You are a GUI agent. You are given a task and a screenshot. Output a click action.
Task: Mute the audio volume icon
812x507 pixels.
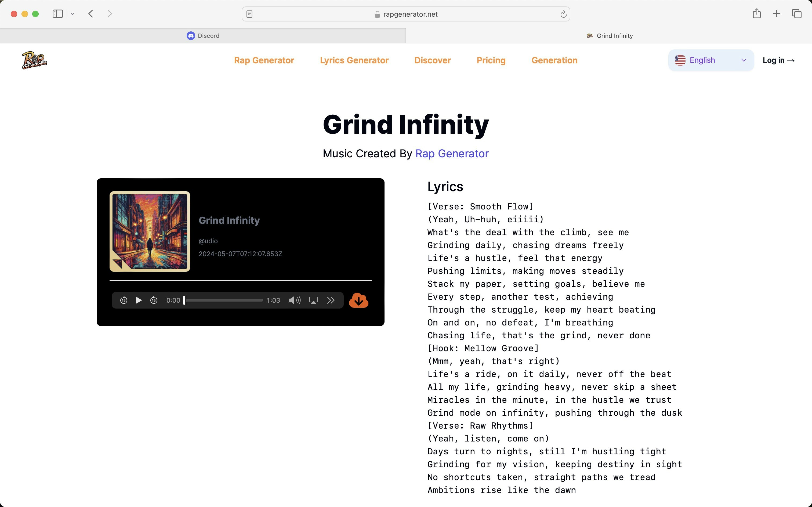click(x=294, y=300)
